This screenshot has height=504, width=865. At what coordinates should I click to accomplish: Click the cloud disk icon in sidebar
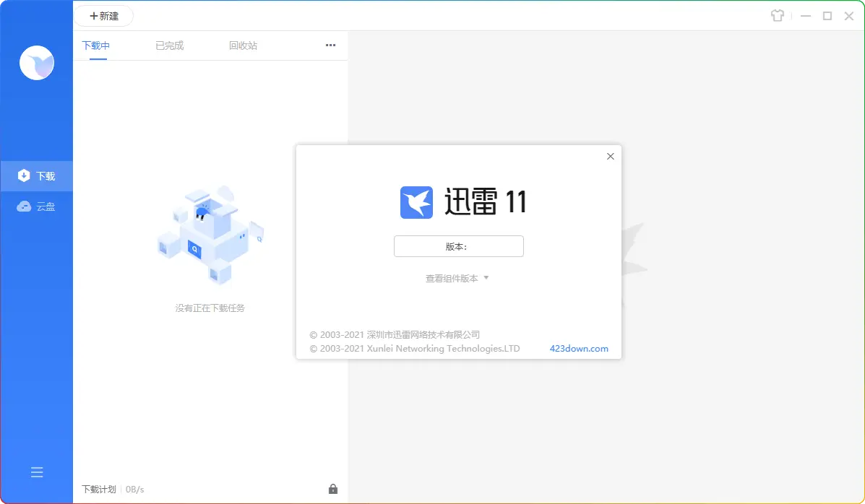click(x=24, y=207)
